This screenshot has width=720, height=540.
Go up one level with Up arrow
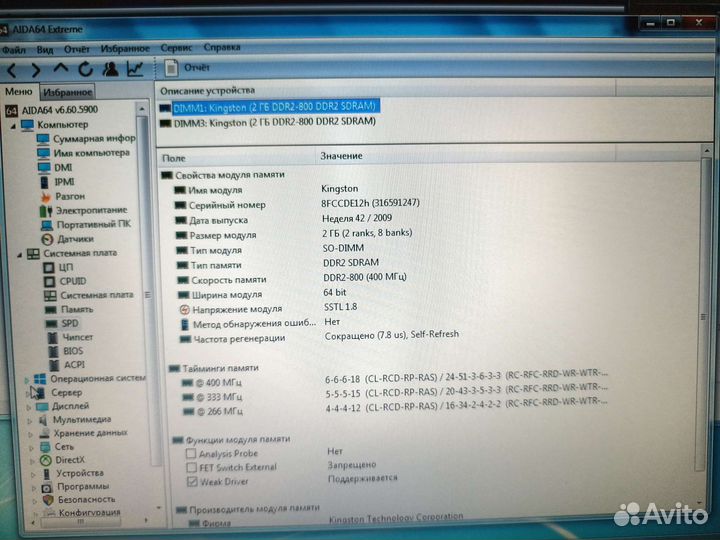click(x=61, y=69)
